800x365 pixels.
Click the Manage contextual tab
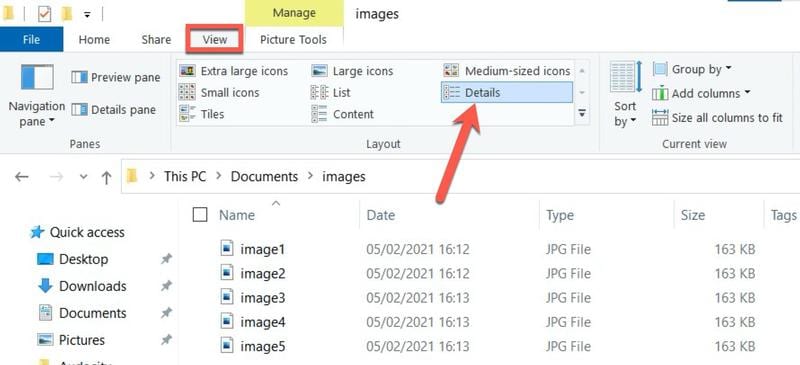293,13
